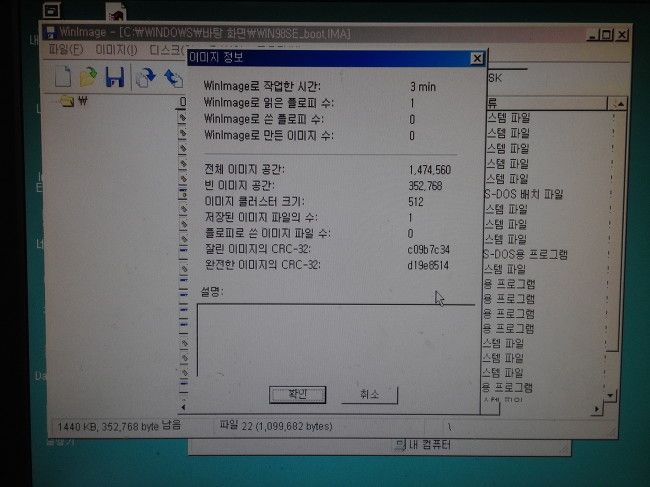Click the Write disk toolbar icon
This screenshot has width=650, height=487.
coord(173,78)
